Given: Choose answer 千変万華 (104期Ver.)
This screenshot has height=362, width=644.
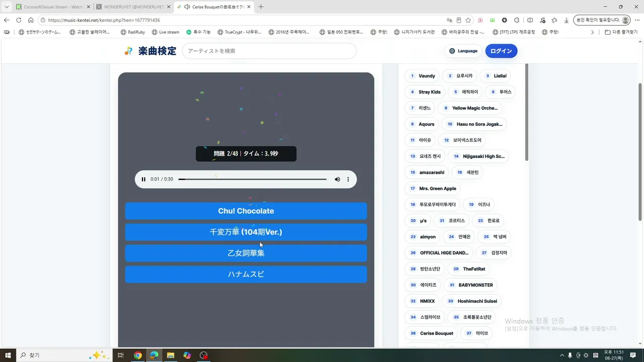Looking at the screenshot, I should [x=246, y=232].
